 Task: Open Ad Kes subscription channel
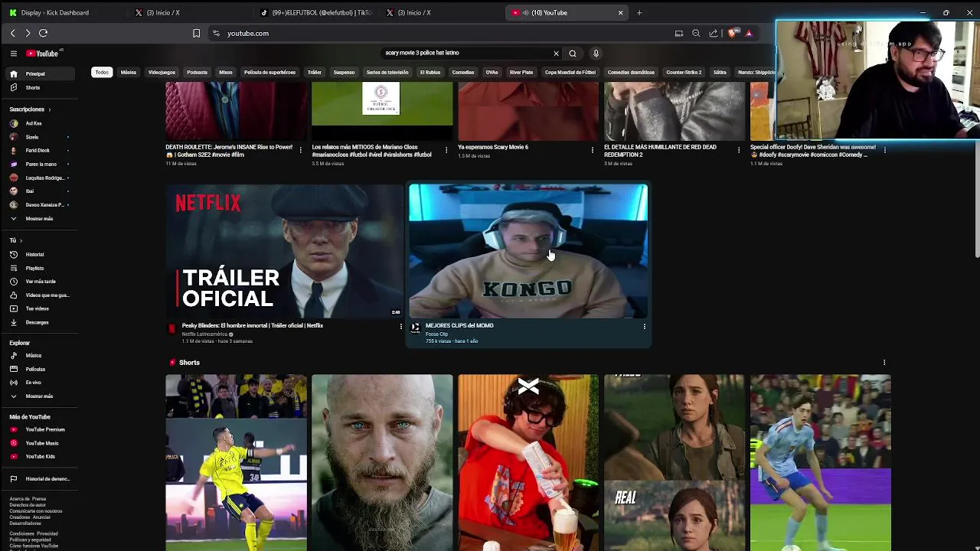(42, 123)
